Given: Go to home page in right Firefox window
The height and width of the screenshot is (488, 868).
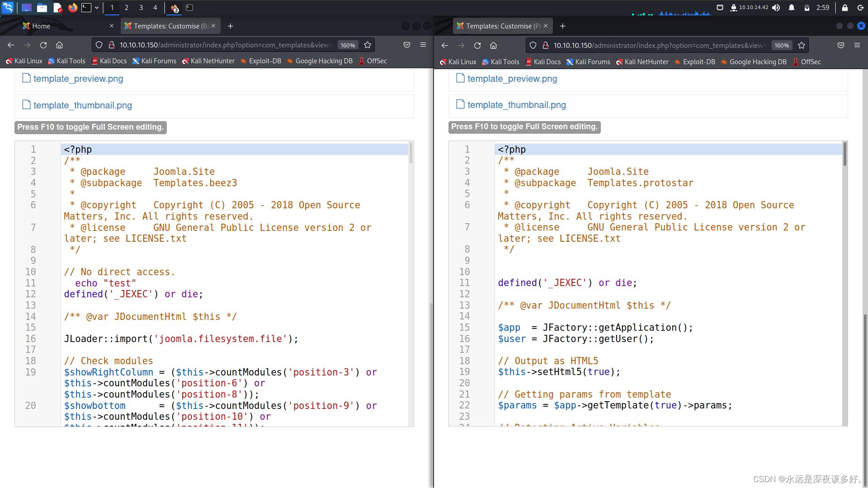Looking at the screenshot, I should [494, 46].
